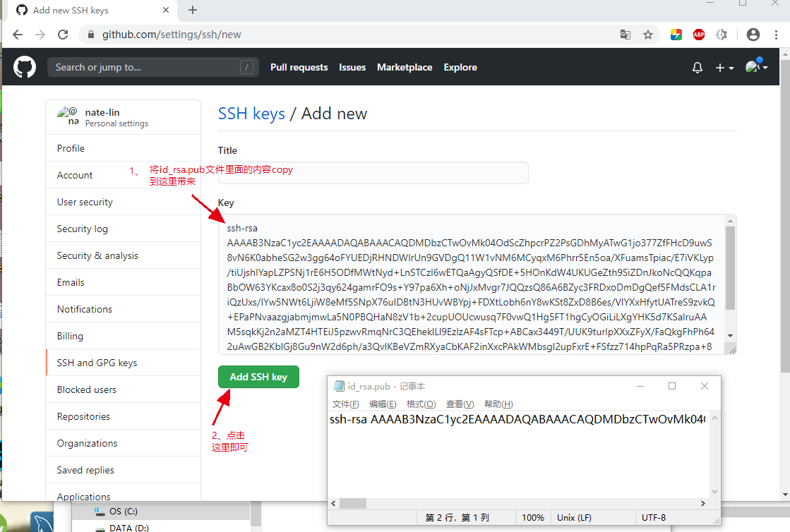Click the slash shortcut hint icon
The width and height of the screenshot is (790, 532).
click(x=246, y=67)
